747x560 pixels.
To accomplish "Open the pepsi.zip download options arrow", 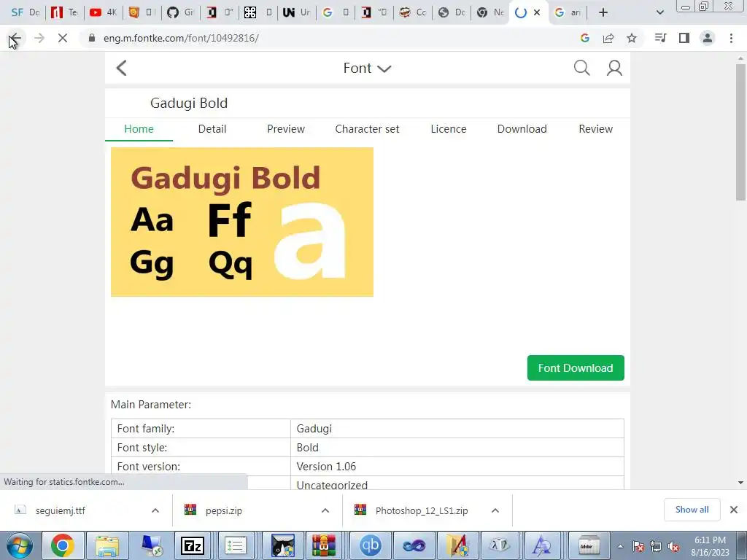I will pos(325,510).
